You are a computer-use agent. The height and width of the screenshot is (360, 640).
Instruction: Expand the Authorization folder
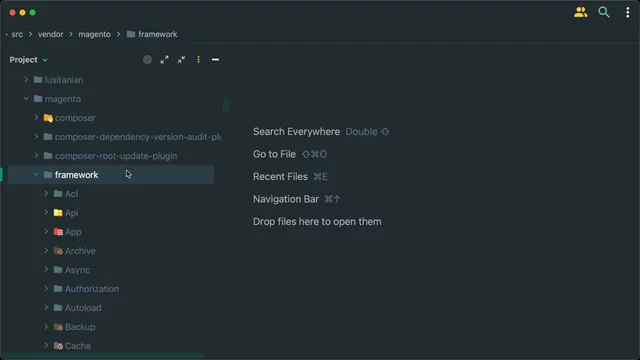click(46, 289)
